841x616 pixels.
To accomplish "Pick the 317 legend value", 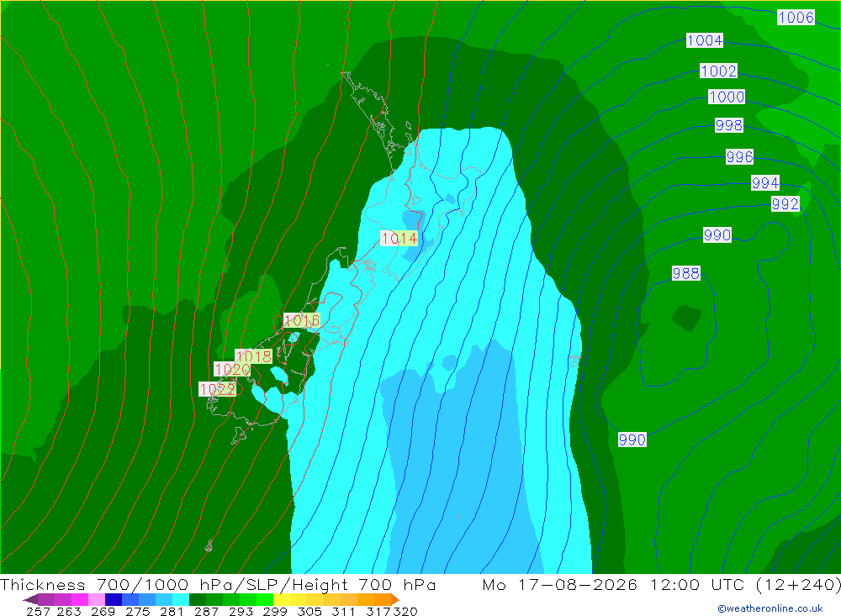I will pyautogui.click(x=378, y=611).
